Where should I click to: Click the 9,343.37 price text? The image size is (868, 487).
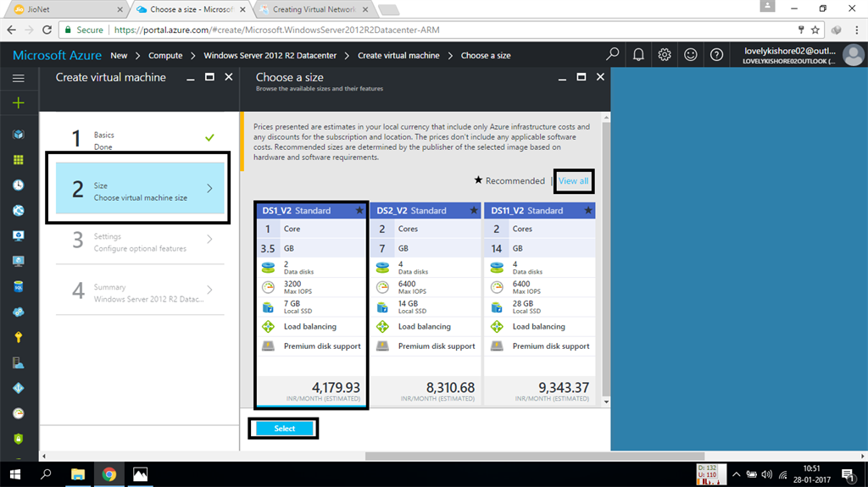pos(564,387)
